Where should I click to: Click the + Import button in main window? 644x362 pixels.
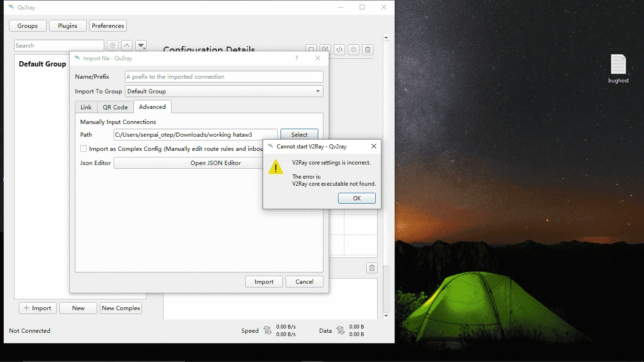coord(38,308)
